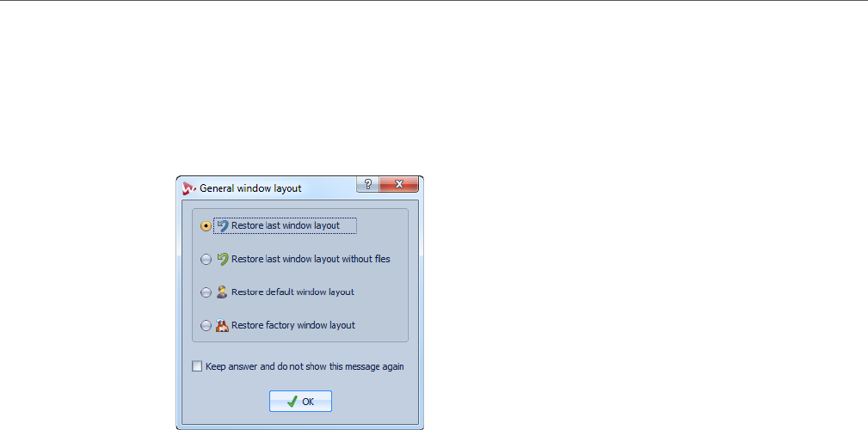Screen dimensions: 868x430
Task: Enable the Keep answer checkbox
Action: click(197, 365)
